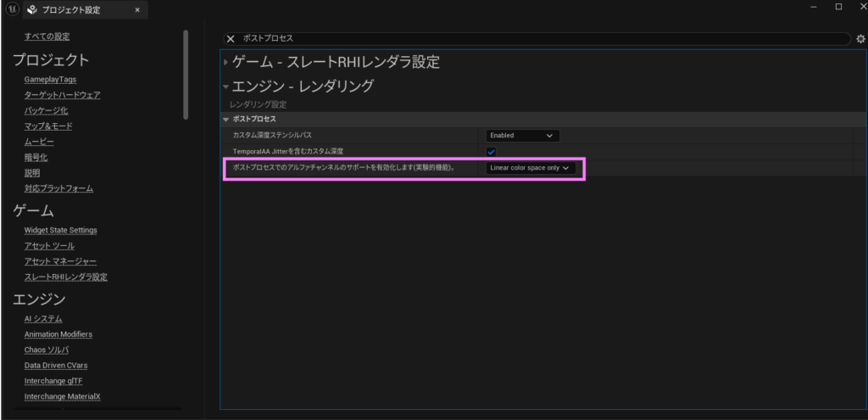Image resolution: width=868 pixels, height=420 pixels.
Task: Click レンダリング設定 description text
Action: tap(258, 104)
